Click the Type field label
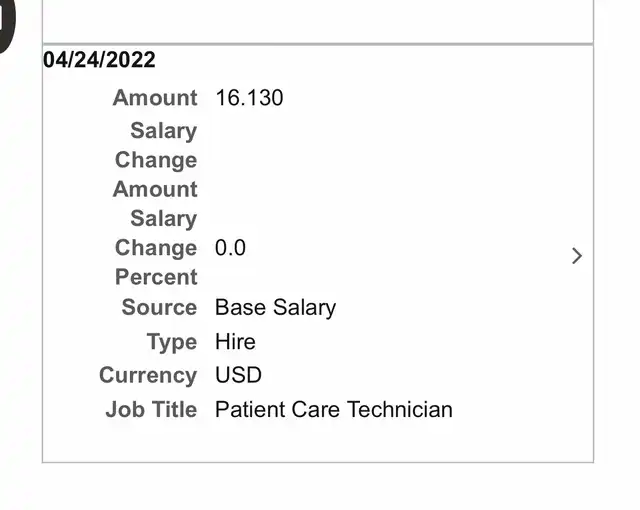The image size is (640, 510). 172,342
